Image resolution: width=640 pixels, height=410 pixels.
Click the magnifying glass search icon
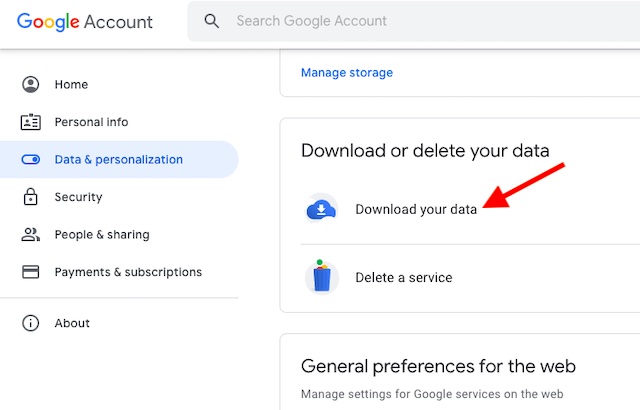pyautogui.click(x=211, y=21)
